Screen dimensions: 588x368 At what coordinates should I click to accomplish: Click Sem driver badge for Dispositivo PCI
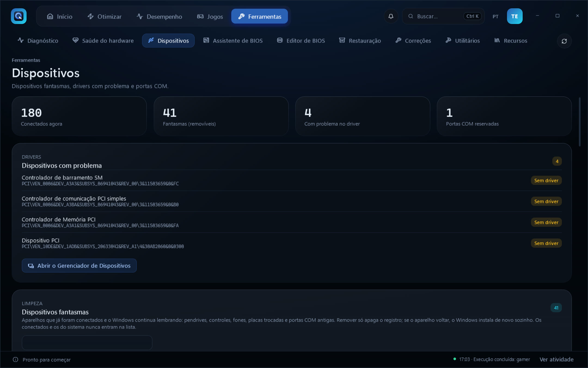pos(546,243)
